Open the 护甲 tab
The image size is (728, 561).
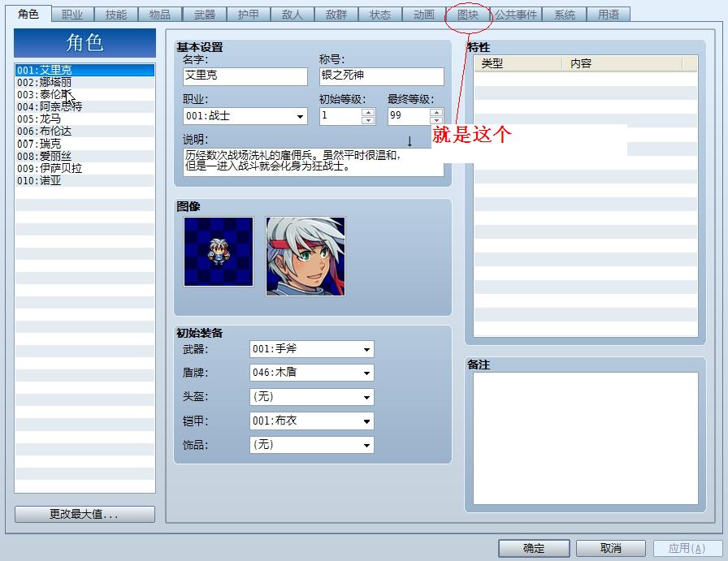(249, 15)
